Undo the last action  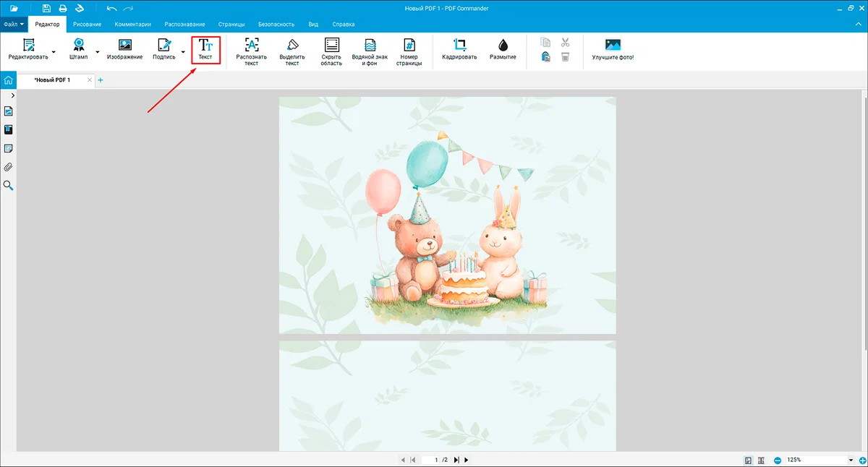click(x=111, y=8)
